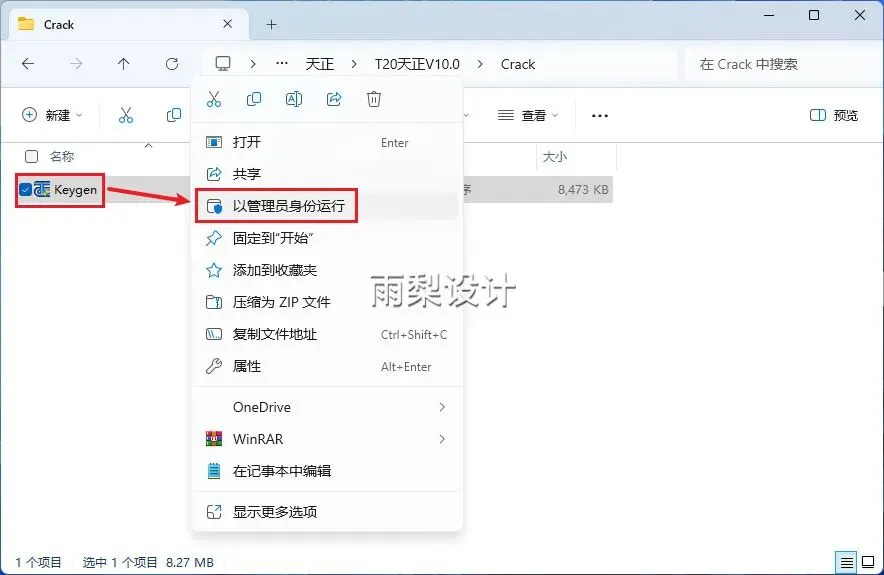Click the toolbar Copy icon
884x575 pixels.
pos(174,115)
